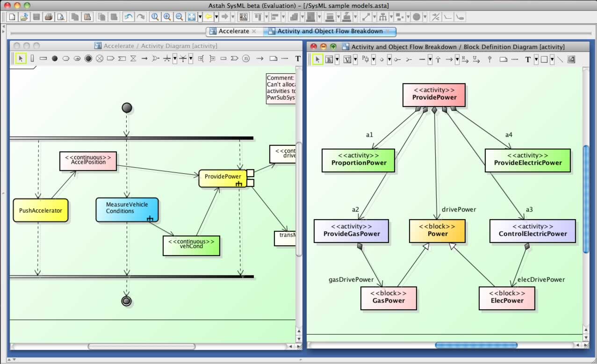This screenshot has height=364, width=597.
Task: Choose the control flow arrow tool in Accelerate toolbar
Action: pos(144,59)
